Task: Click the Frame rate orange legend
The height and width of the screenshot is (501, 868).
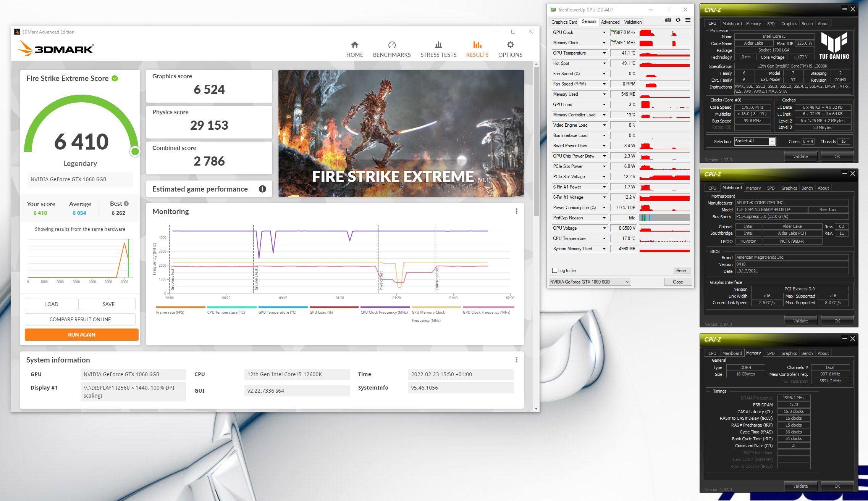Action: 180,310
